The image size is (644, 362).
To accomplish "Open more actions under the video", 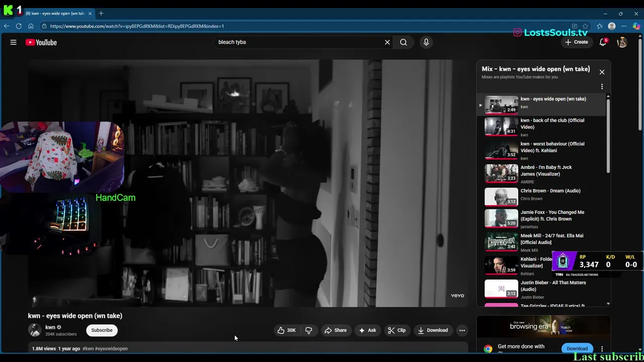I will click(462, 330).
